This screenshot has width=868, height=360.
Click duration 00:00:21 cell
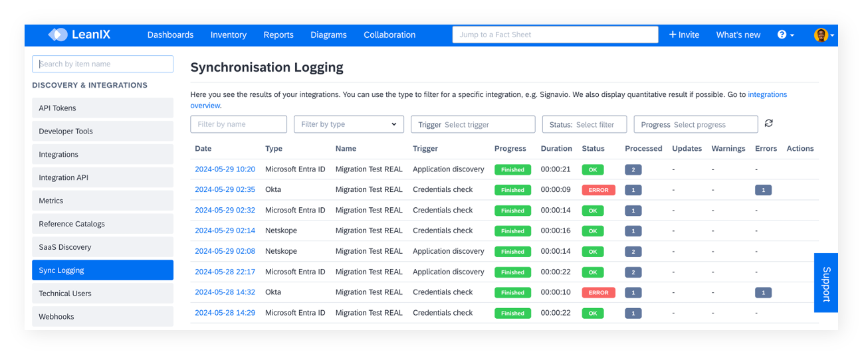point(556,169)
